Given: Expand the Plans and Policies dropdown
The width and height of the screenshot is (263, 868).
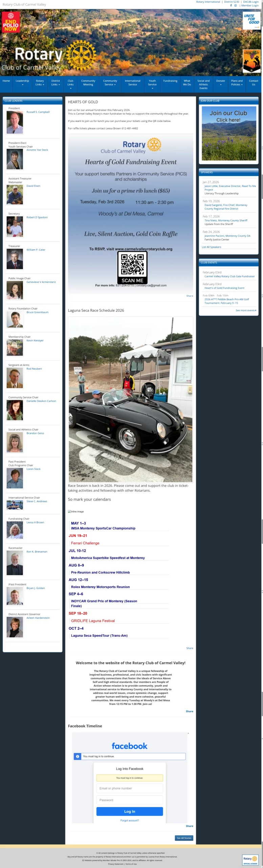Looking at the screenshot, I should tap(237, 83).
